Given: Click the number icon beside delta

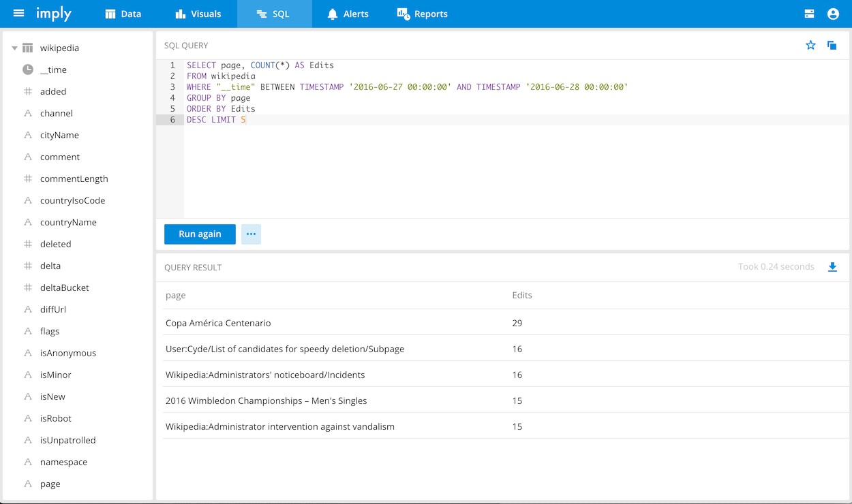Looking at the screenshot, I should pos(28,266).
